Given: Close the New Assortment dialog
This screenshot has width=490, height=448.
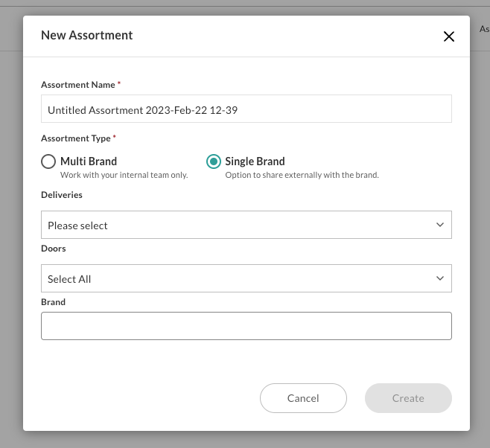Looking at the screenshot, I should click(x=448, y=36).
